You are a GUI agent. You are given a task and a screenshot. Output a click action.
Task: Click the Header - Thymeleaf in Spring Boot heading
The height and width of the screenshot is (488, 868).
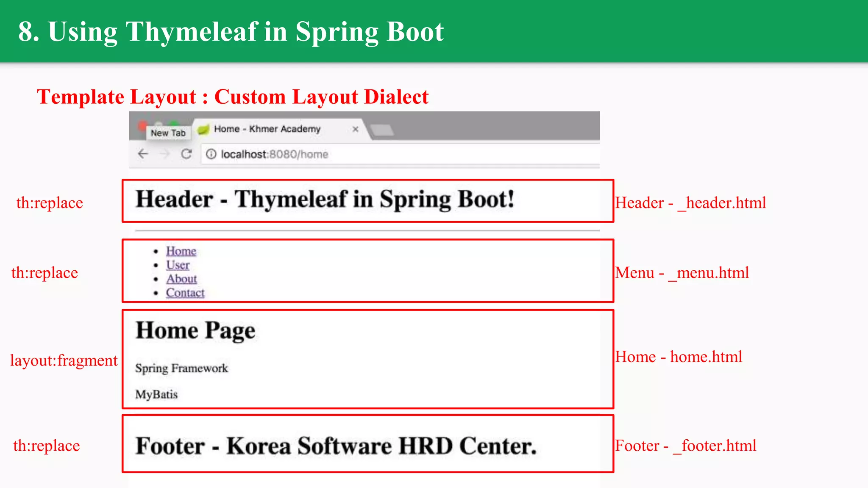325,200
